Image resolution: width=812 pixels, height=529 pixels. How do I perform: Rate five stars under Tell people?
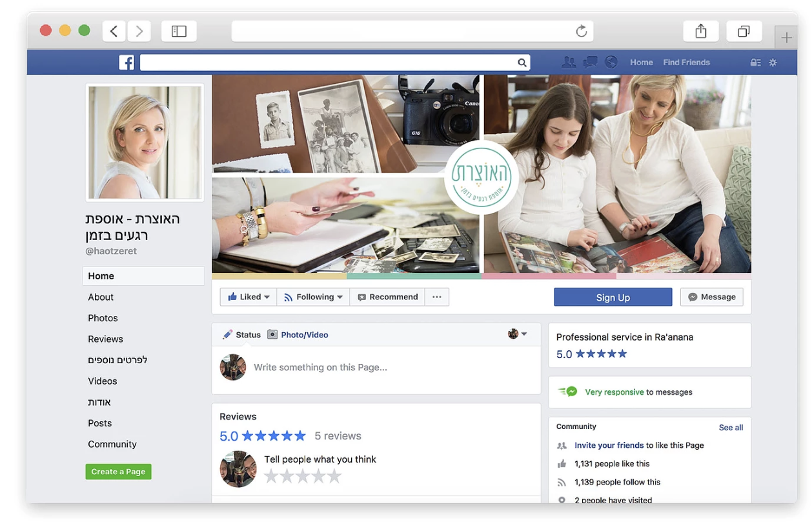[334, 477]
